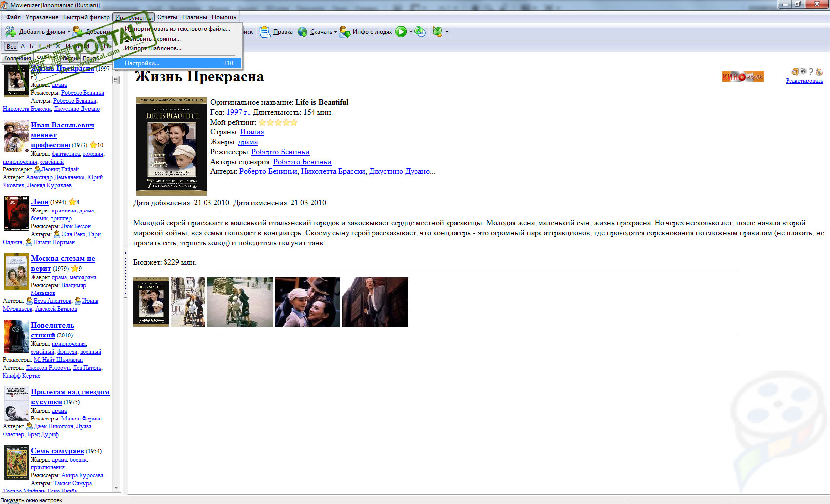Screen dimensions: 830x504
Task: Open the bicycle scene screenshot thumbnail
Action: point(240,302)
